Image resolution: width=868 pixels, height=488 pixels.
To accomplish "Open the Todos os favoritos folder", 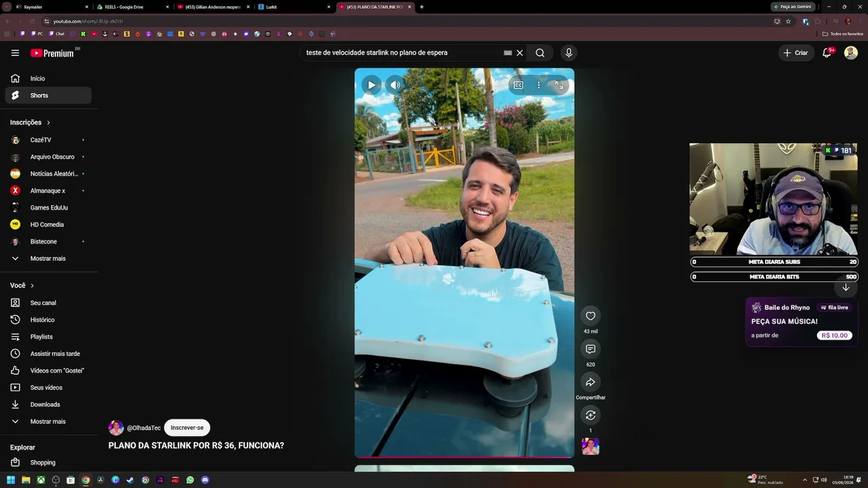I will [x=843, y=34].
